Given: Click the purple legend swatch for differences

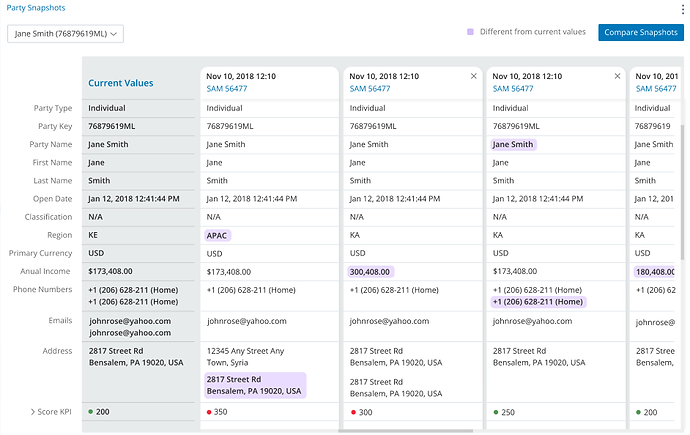Looking at the screenshot, I should pos(470,32).
